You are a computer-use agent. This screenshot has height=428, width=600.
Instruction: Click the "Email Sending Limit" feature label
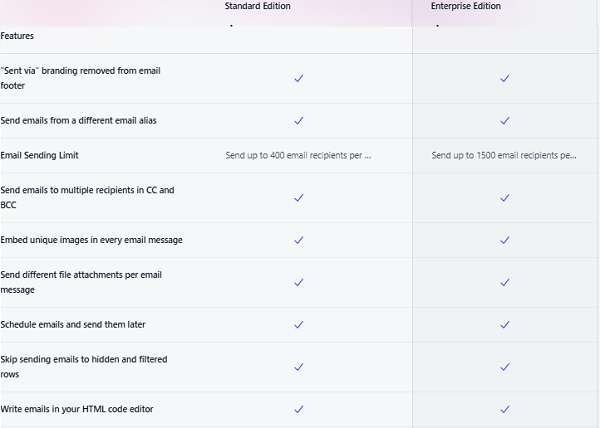point(40,156)
